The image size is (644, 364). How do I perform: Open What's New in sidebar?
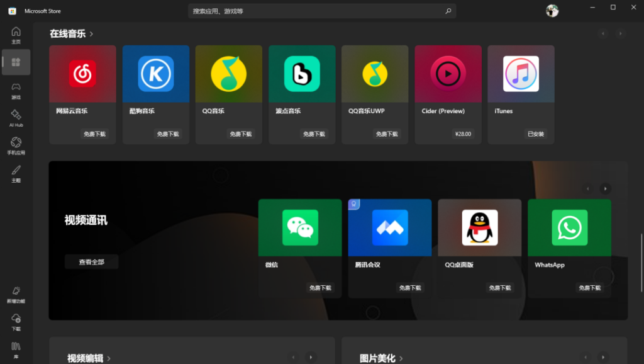pos(16,295)
